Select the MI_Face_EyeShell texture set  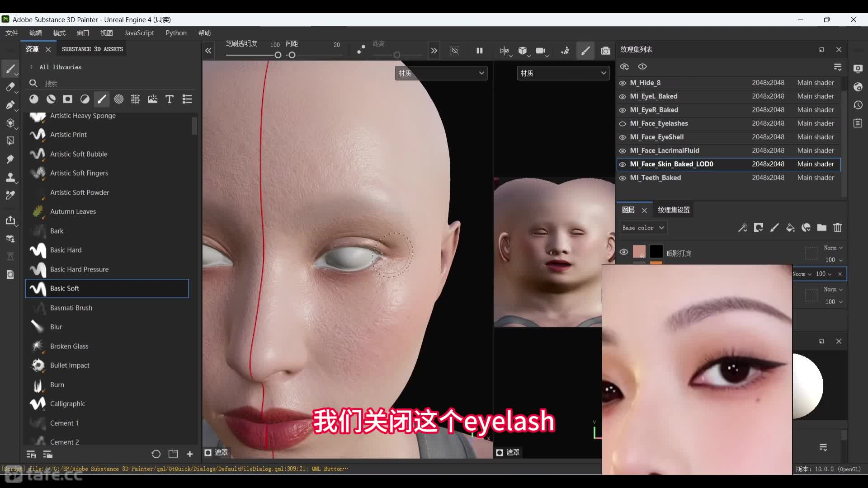(x=656, y=137)
